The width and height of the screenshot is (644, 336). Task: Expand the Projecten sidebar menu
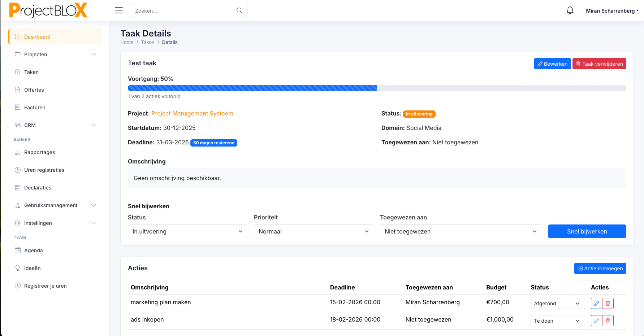point(55,54)
